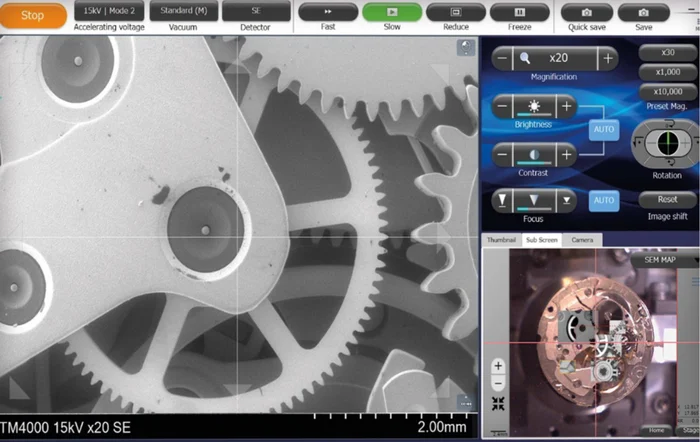This screenshot has width=700, height=442.
Task: Select the Sub Screen tab
Action: [x=542, y=240]
